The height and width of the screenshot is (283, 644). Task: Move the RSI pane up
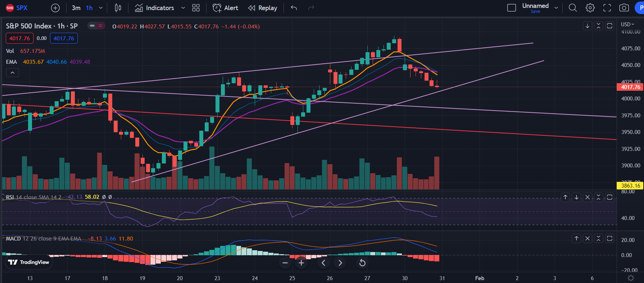click(566, 197)
